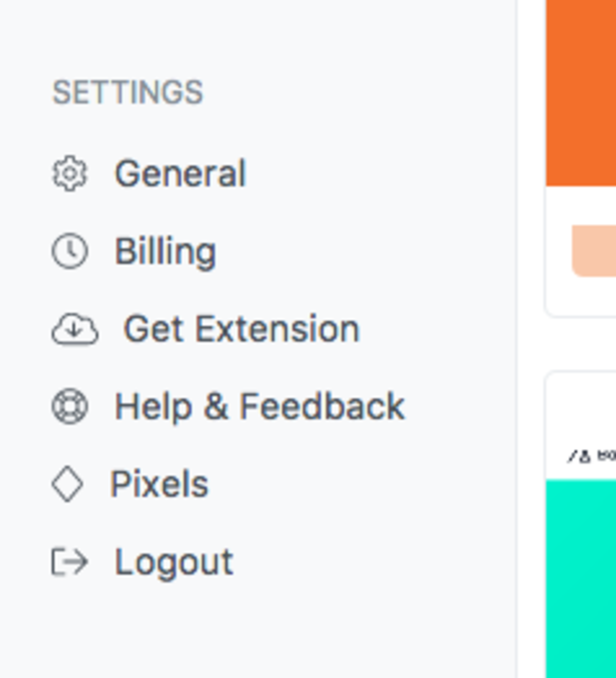The image size is (616, 678).
Task: Click the white header area of lower card
Action: coord(581,426)
